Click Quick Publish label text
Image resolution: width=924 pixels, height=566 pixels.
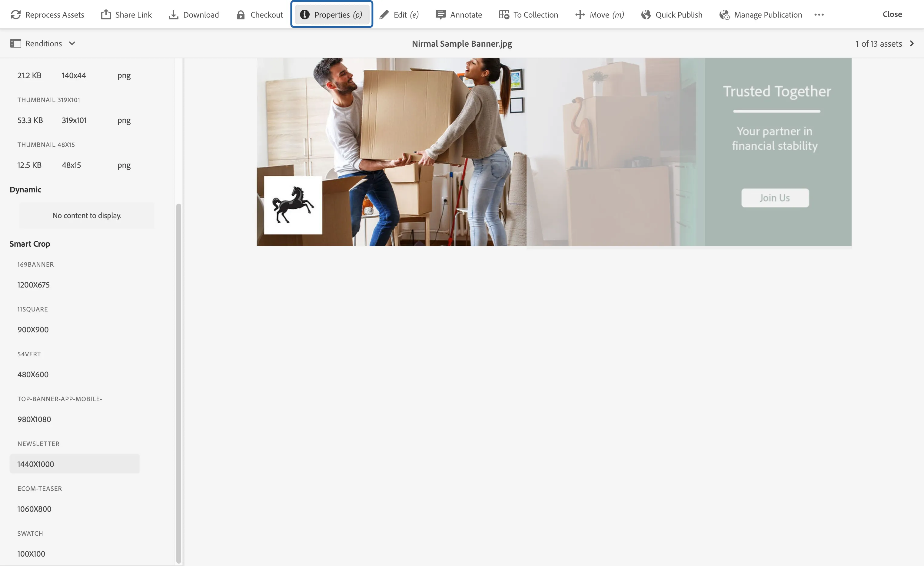coord(679,15)
